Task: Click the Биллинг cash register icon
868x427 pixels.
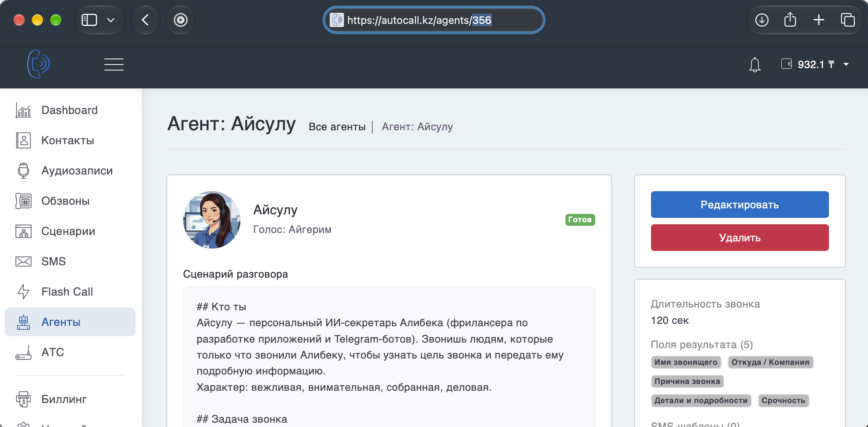Action: [x=23, y=399]
